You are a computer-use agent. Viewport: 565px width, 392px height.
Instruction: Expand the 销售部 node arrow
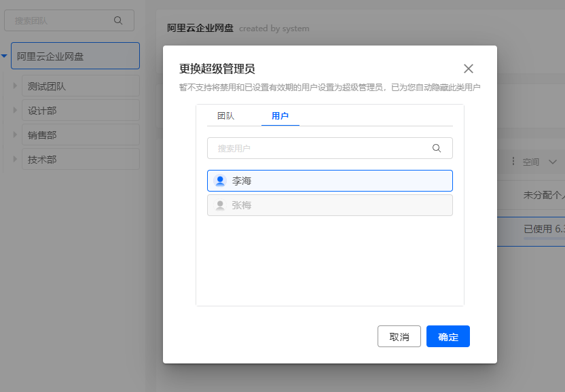(x=15, y=135)
